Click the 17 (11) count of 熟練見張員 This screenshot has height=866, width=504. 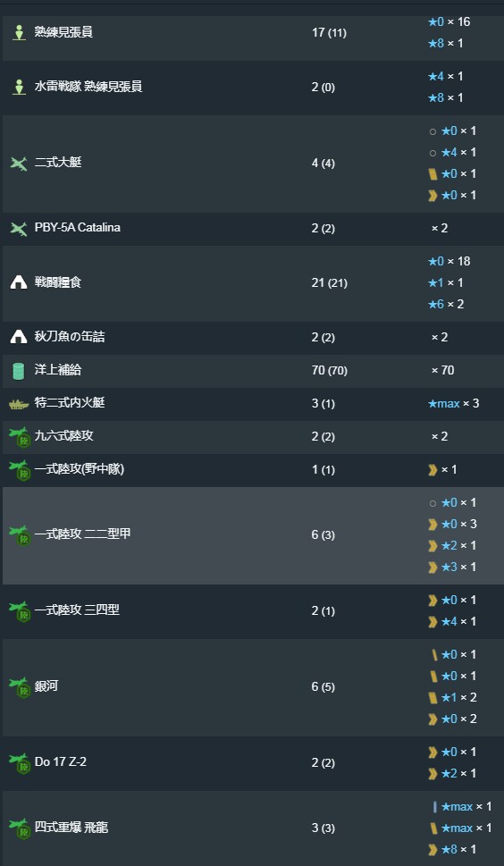(329, 32)
